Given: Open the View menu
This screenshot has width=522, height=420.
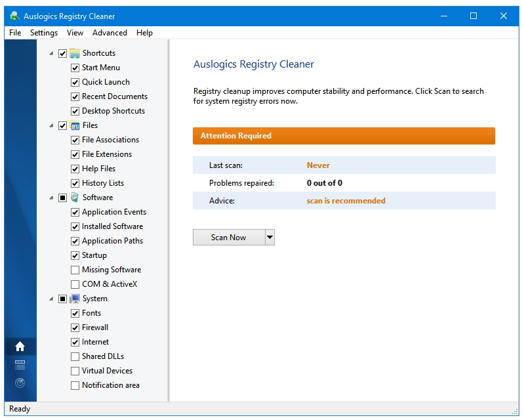Looking at the screenshot, I should [x=75, y=33].
